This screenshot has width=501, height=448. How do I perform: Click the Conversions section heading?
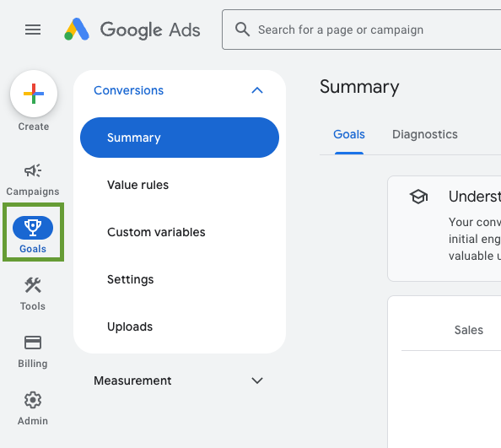(128, 90)
